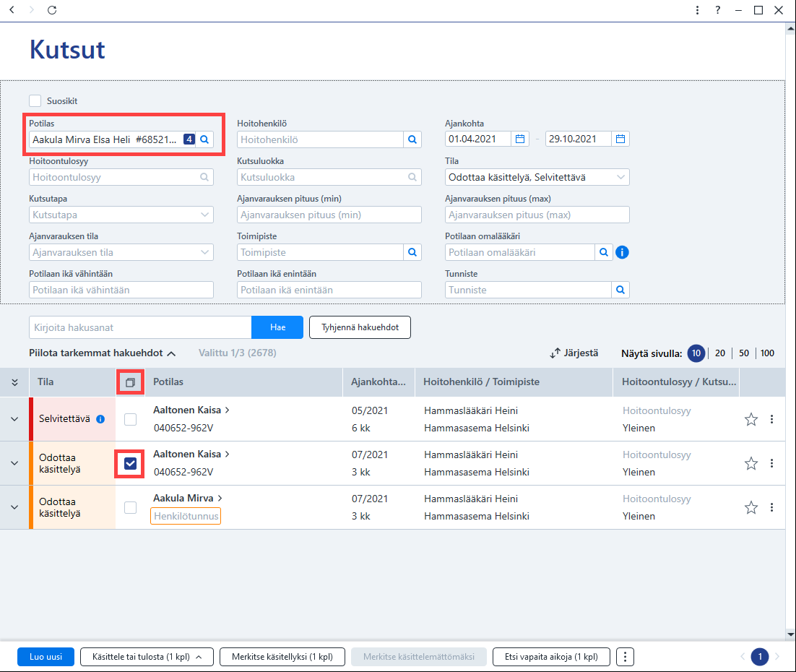Click the Tyhjennä hakuehdot button
Screen dimensions: 796x672
(360, 327)
